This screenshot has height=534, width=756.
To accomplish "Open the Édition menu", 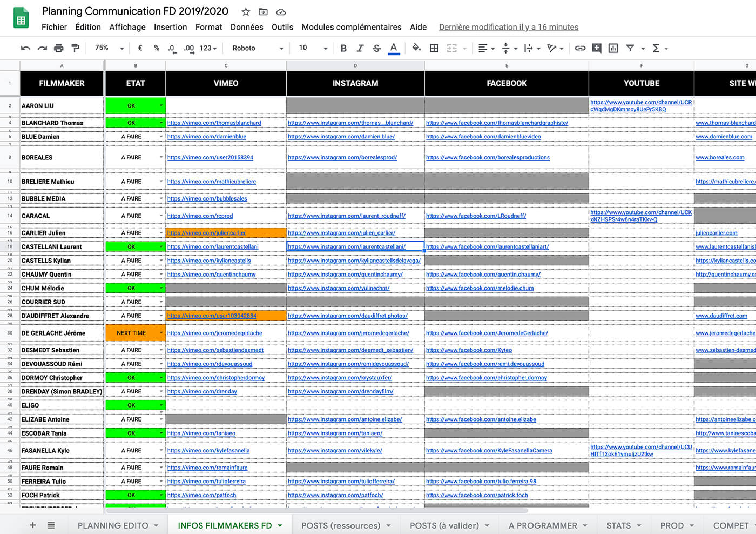I will point(88,27).
